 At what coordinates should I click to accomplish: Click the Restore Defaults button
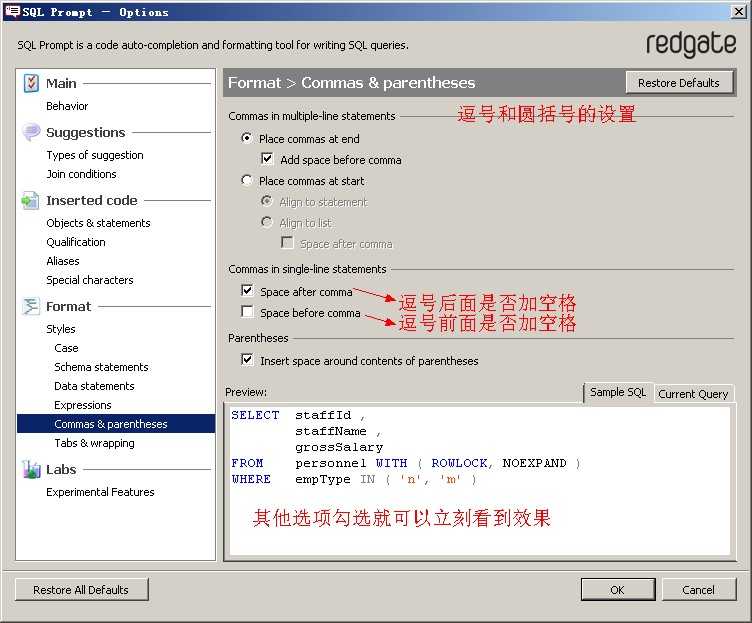[x=679, y=82]
